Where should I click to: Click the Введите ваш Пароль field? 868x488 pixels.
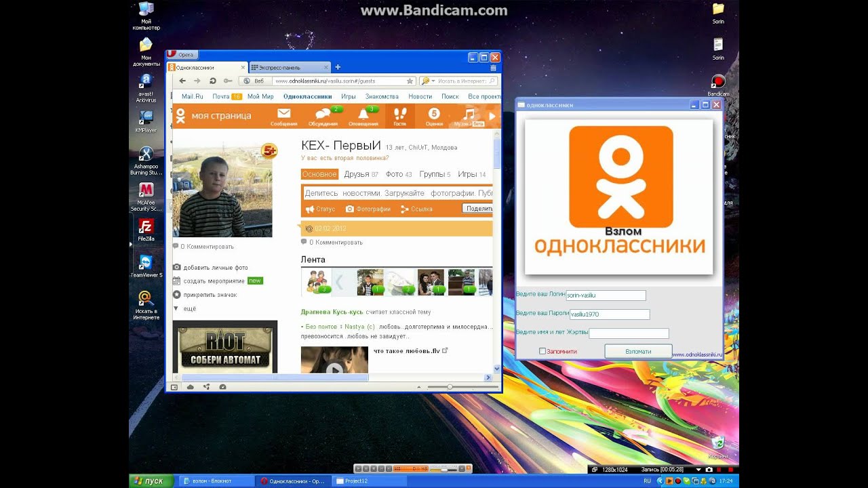[610, 314]
